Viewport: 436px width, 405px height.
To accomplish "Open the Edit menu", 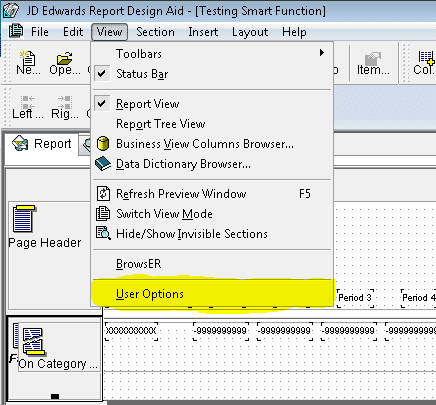I will (73, 32).
